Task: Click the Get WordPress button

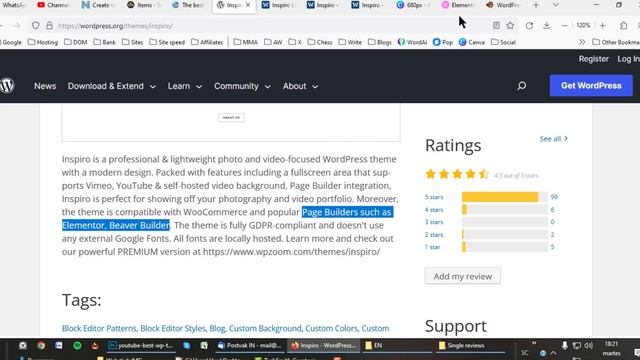Action: coord(591,86)
